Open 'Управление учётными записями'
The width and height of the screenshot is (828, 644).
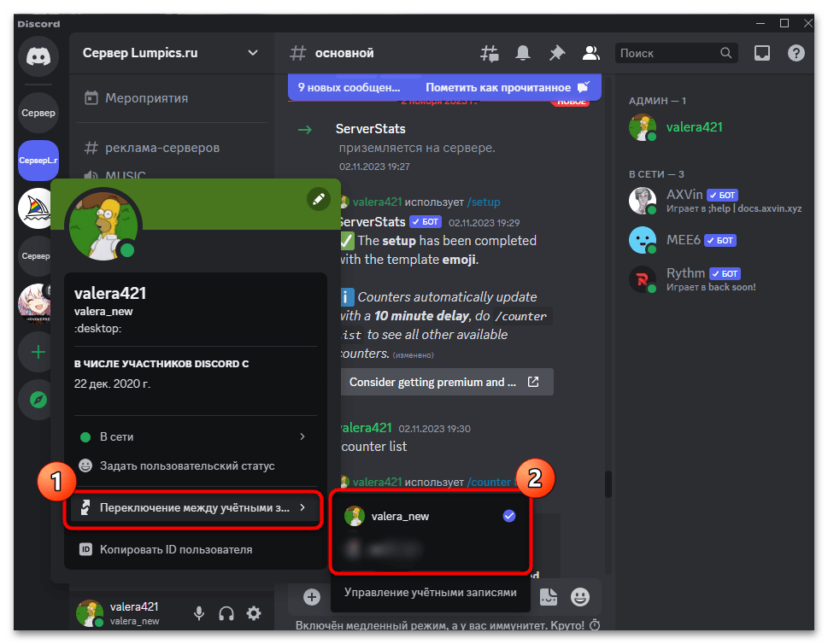click(430, 592)
